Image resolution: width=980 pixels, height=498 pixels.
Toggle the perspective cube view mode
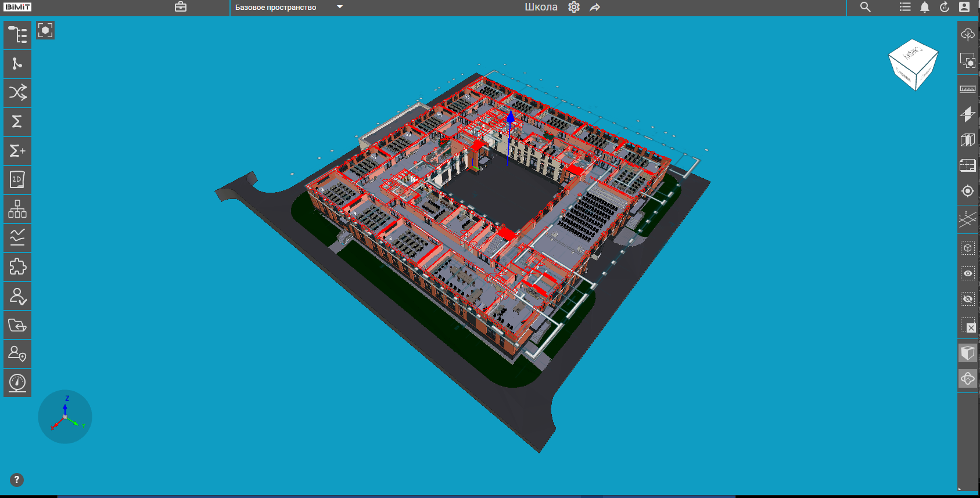pos(968,353)
